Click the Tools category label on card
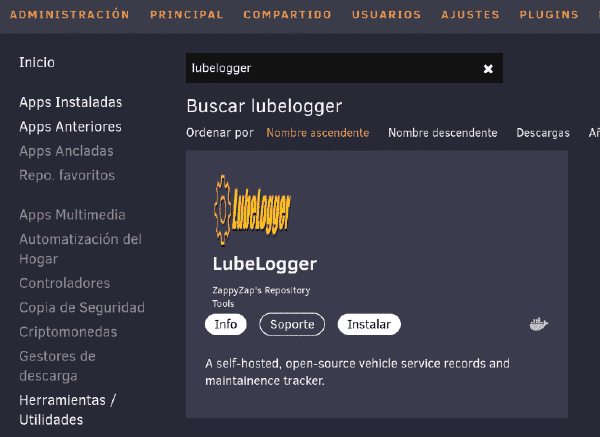Image resolution: width=600 pixels, height=437 pixels. point(223,304)
